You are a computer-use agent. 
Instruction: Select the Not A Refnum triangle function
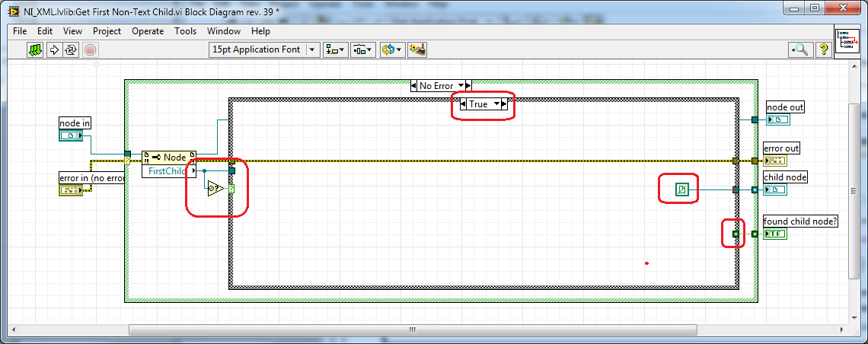click(215, 189)
